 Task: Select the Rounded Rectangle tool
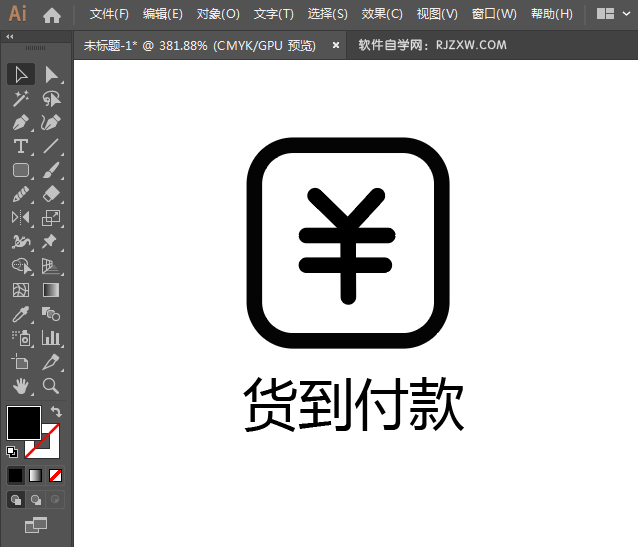pyautogui.click(x=21, y=170)
